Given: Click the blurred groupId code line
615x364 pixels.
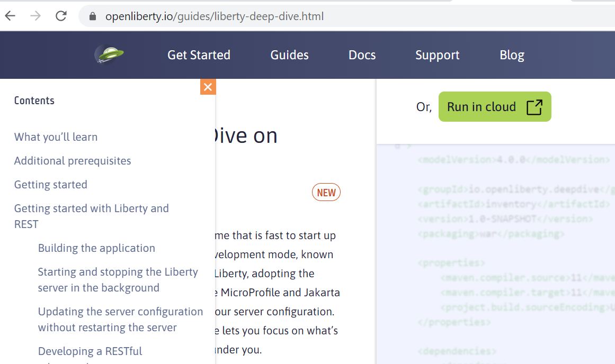Looking at the screenshot, I should coord(516,189).
